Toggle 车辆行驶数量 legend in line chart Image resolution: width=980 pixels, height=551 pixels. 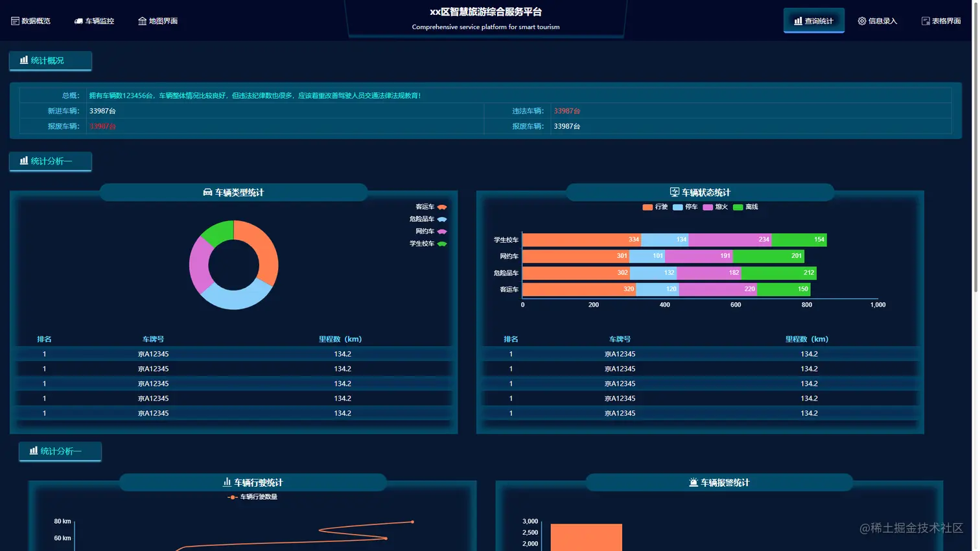pyautogui.click(x=253, y=497)
